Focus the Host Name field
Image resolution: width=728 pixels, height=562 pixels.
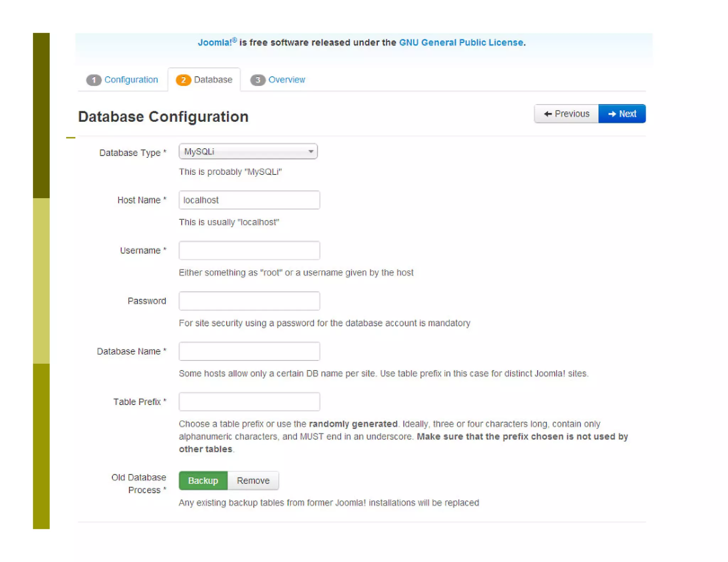point(249,200)
